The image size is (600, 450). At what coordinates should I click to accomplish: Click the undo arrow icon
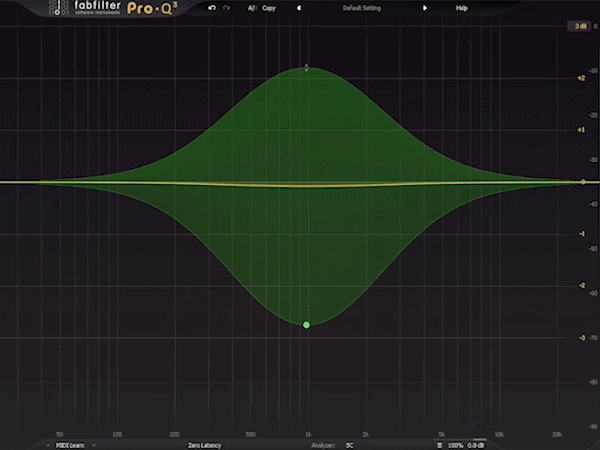point(212,8)
